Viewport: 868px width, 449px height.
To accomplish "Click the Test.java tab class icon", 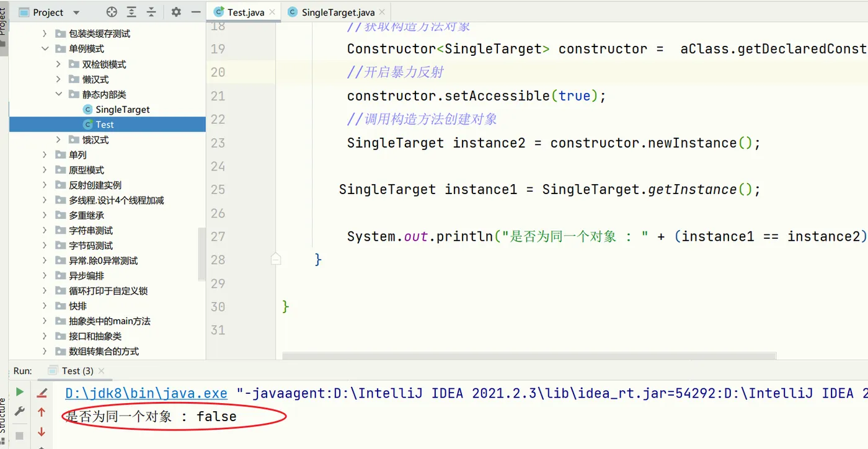I will pos(219,12).
